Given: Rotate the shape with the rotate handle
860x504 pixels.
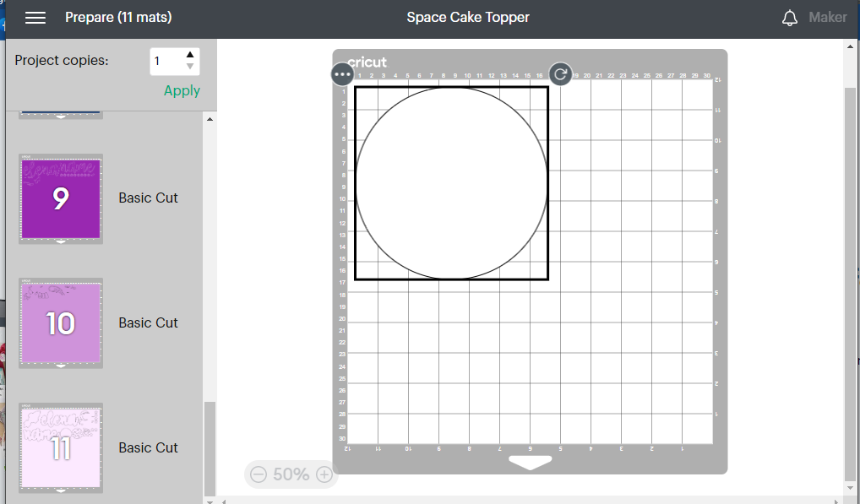Looking at the screenshot, I should coord(561,74).
